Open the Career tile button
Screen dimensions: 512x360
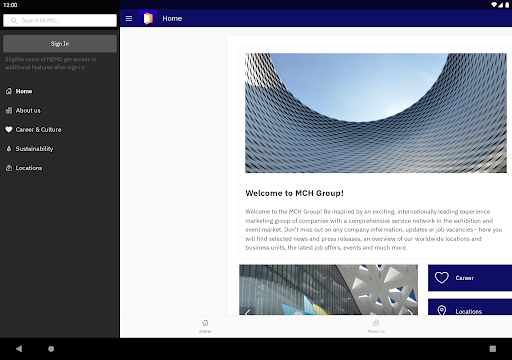(470, 278)
